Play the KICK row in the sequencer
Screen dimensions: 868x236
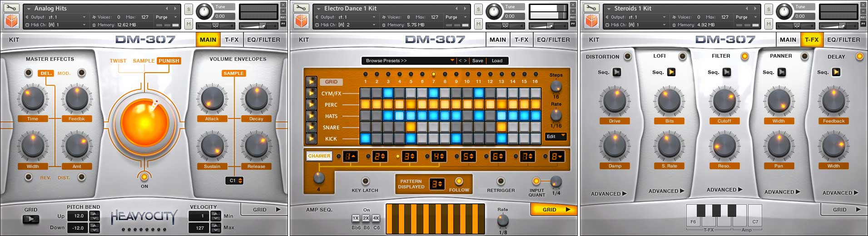pyautogui.click(x=311, y=138)
